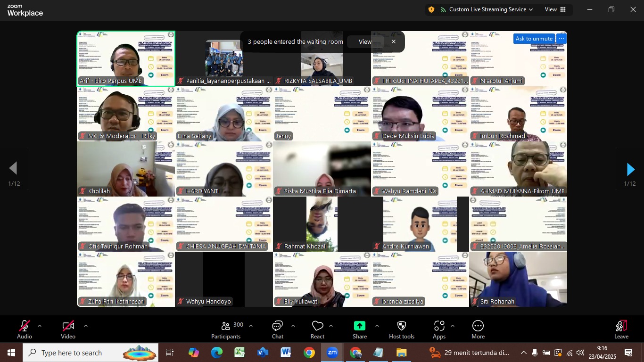Image resolution: width=644 pixels, height=362 pixels.
Task: Expand audio settings arrow
Action: pyautogui.click(x=40, y=326)
